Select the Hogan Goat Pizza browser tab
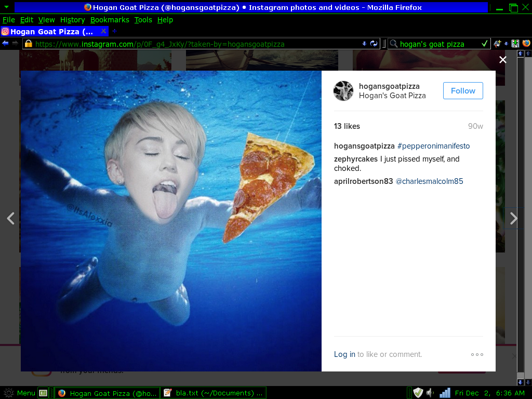Viewport: 532px width, 399px height. (54, 32)
